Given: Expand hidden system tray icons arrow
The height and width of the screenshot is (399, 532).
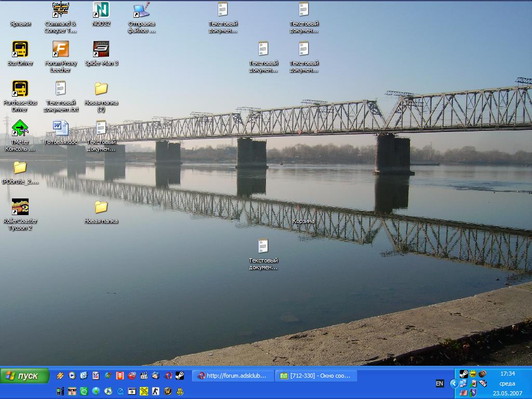Looking at the screenshot, I should pos(454,383).
